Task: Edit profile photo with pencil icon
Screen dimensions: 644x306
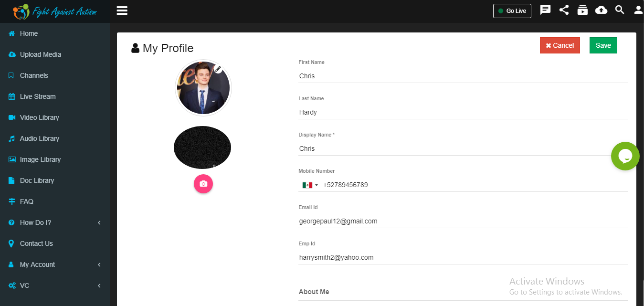Action: pyautogui.click(x=218, y=69)
